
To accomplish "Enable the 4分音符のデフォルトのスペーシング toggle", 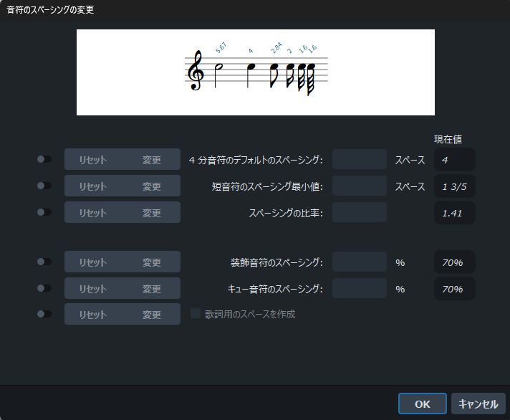I will 44,160.
